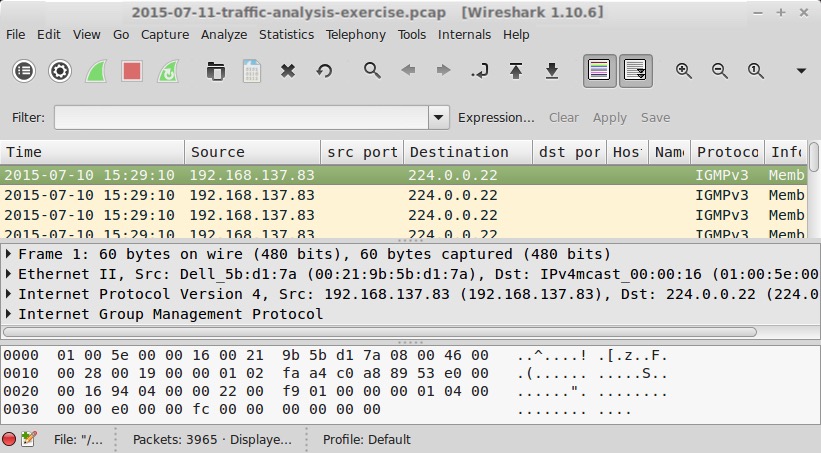Open the Capture menu
This screenshot has height=453, width=821.
[x=165, y=35]
